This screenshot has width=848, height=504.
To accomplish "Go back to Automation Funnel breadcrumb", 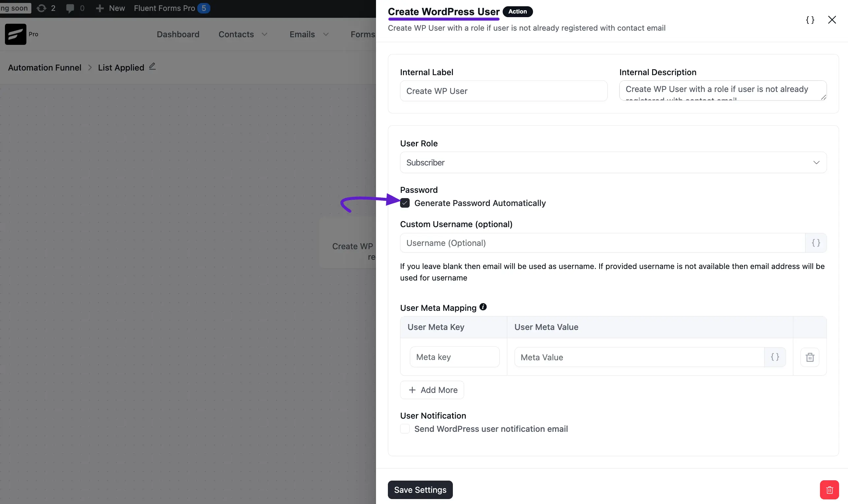I will (x=45, y=68).
